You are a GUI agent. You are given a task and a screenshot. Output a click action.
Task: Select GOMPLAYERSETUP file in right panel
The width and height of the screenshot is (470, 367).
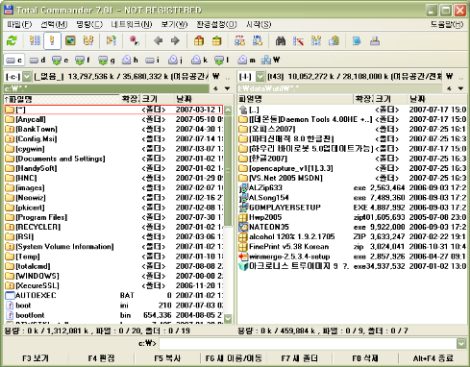[352, 207]
